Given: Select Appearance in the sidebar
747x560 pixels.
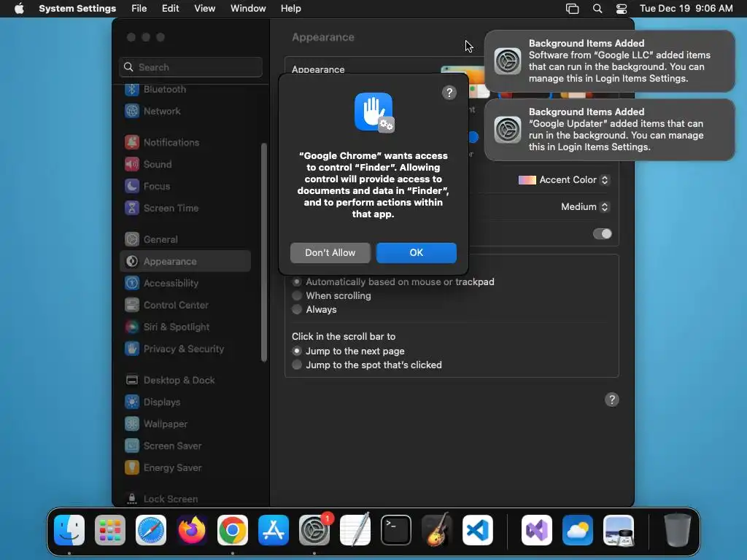Looking at the screenshot, I should click(185, 261).
